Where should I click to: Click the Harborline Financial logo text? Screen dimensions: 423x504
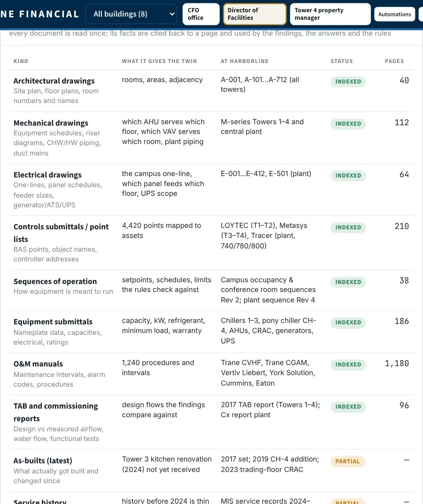40,14
